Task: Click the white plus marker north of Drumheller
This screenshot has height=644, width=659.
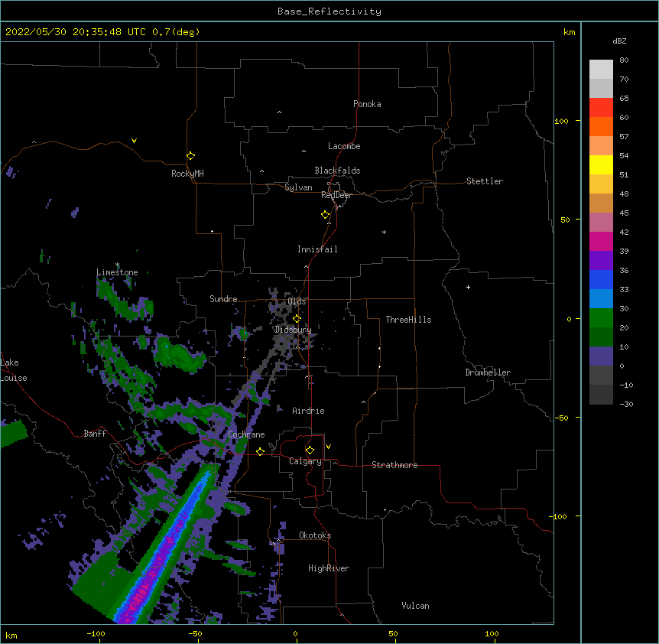Action: pos(468,287)
